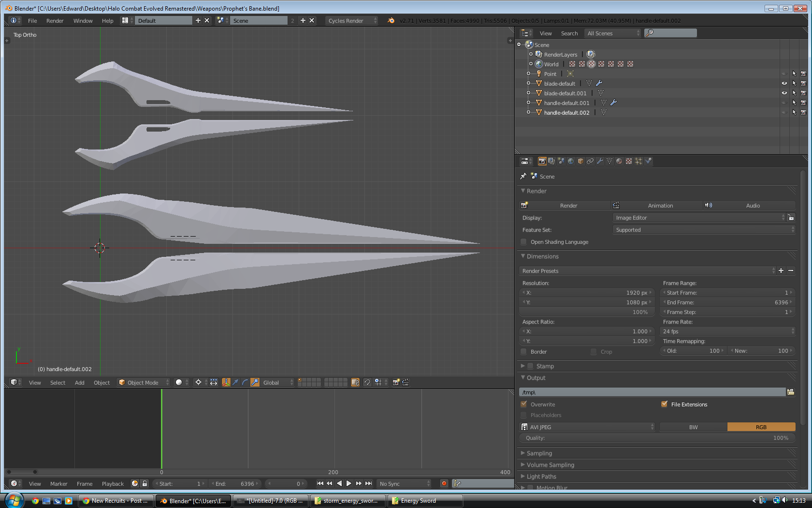Open the Cycles Render engine dropdown
This screenshot has width=812, height=508.
(352, 20)
